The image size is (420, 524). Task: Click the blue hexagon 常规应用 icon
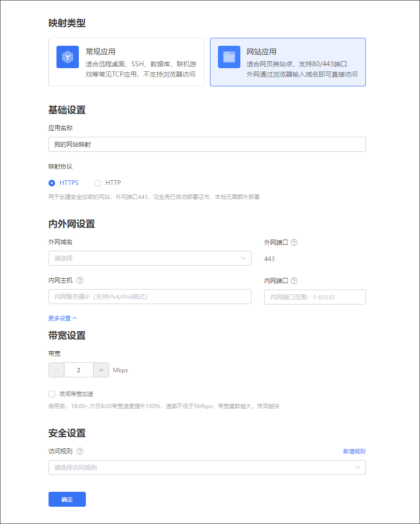(68, 57)
